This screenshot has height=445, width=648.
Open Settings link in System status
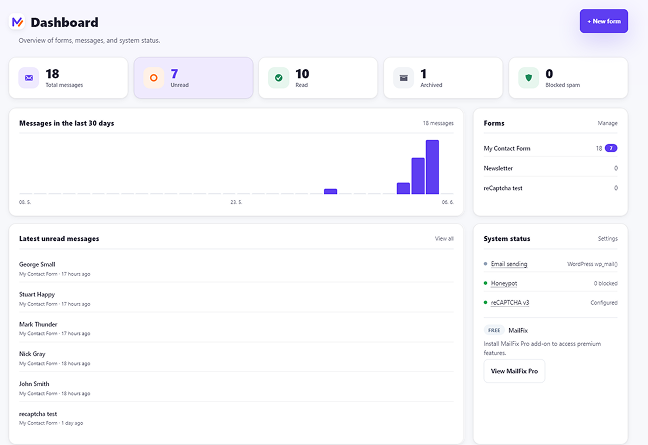tap(608, 238)
